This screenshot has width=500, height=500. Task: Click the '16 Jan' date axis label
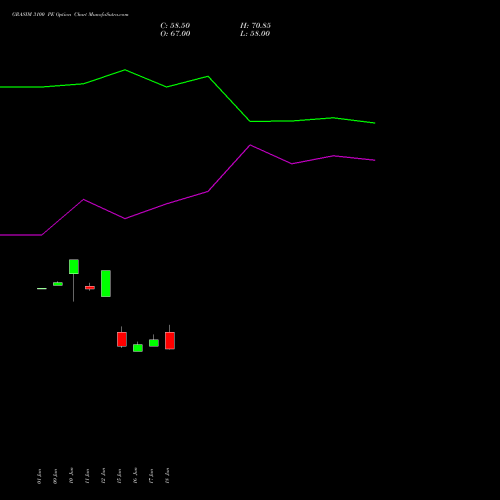(x=135, y=476)
